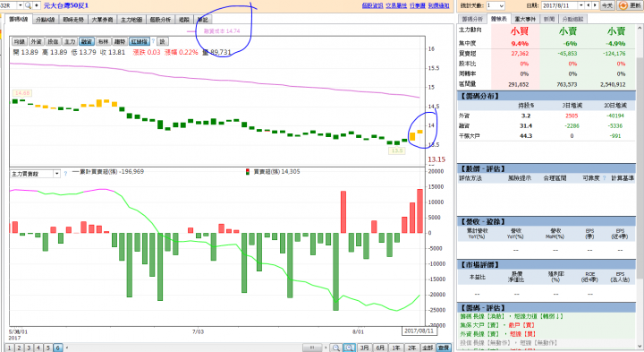
Task: Toggle the 外資 overlay button
Action: [36, 41]
